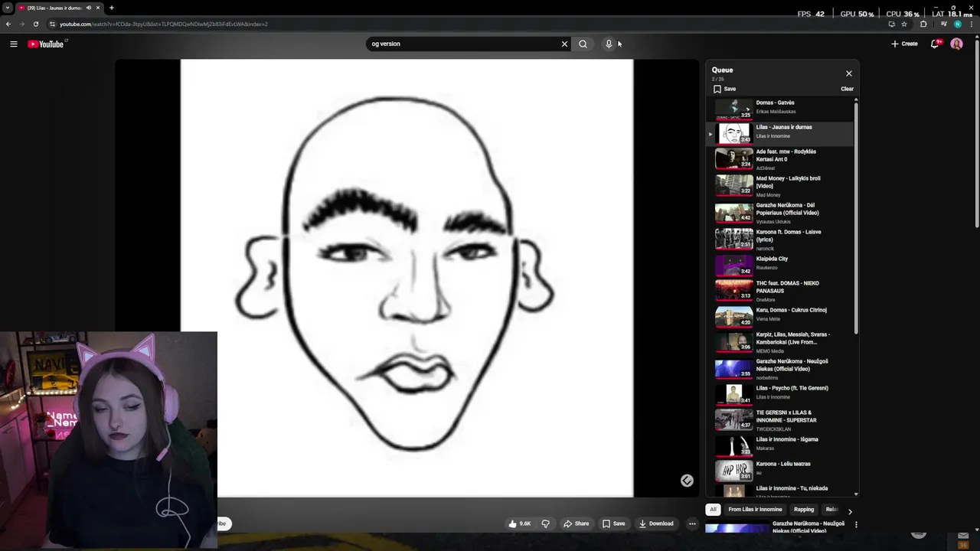Play TIE GERESNI x LILAS SUPERSTAR
Image resolution: width=980 pixels, height=551 pixels.
tap(779, 420)
